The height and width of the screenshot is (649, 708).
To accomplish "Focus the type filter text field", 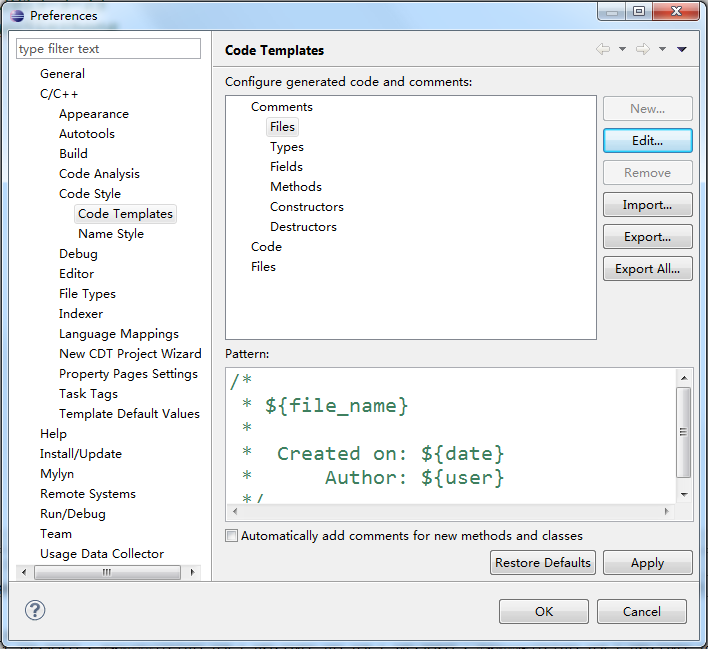I will [108, 48].
